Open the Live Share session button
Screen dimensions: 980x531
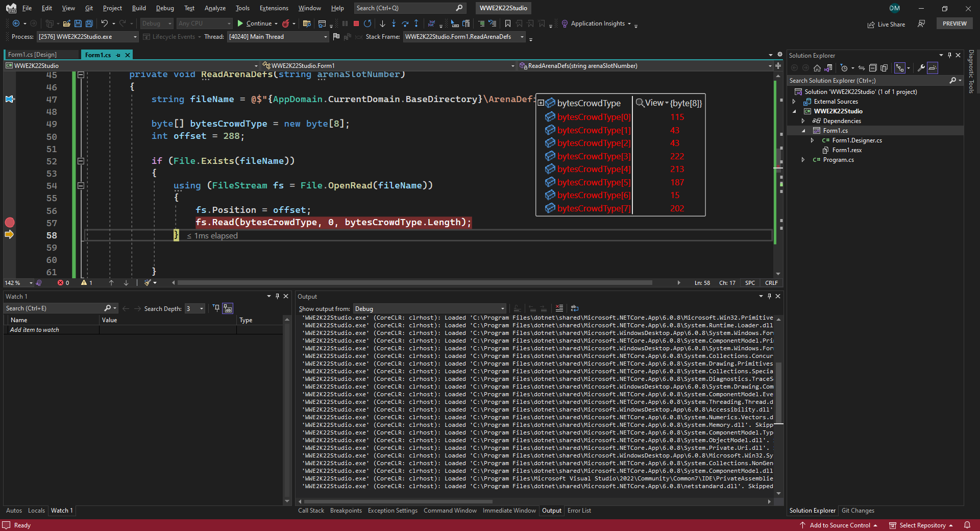[x=886, y=25]
